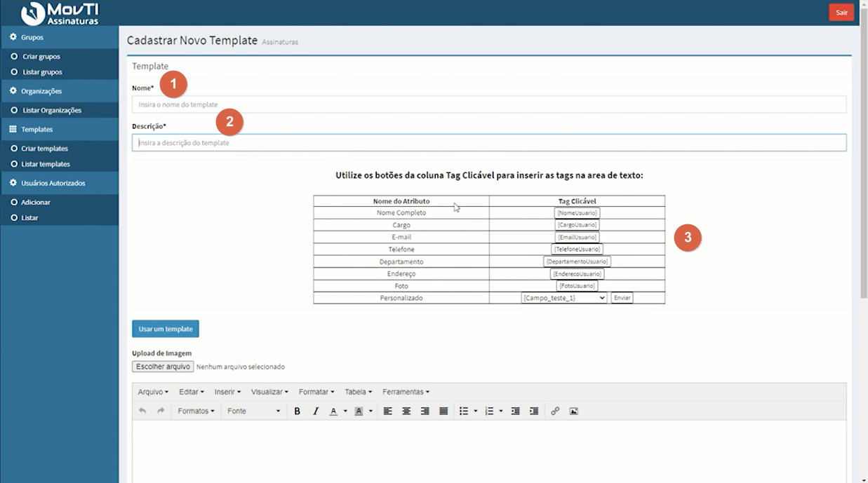The height and width of the screenshot is (483, 868).
Task: Focus the template Nome input field
Action: pyautogui.click(x=489, y=104)
